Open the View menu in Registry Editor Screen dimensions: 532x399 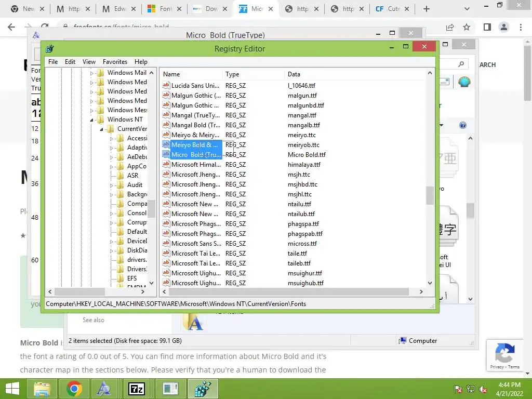point(89,62)
